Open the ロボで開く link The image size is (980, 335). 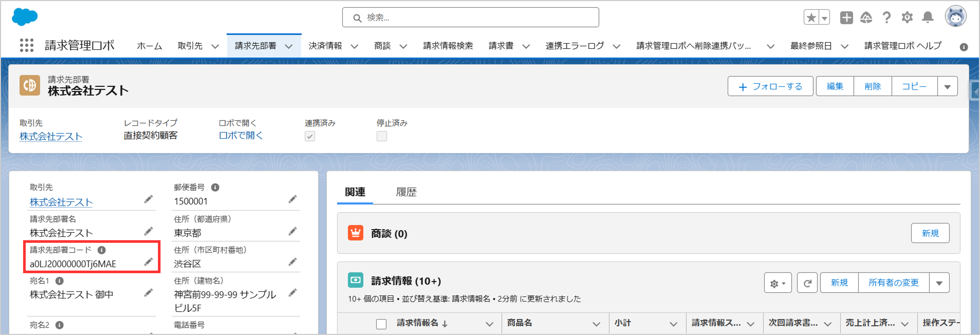(x=241, y=135)
